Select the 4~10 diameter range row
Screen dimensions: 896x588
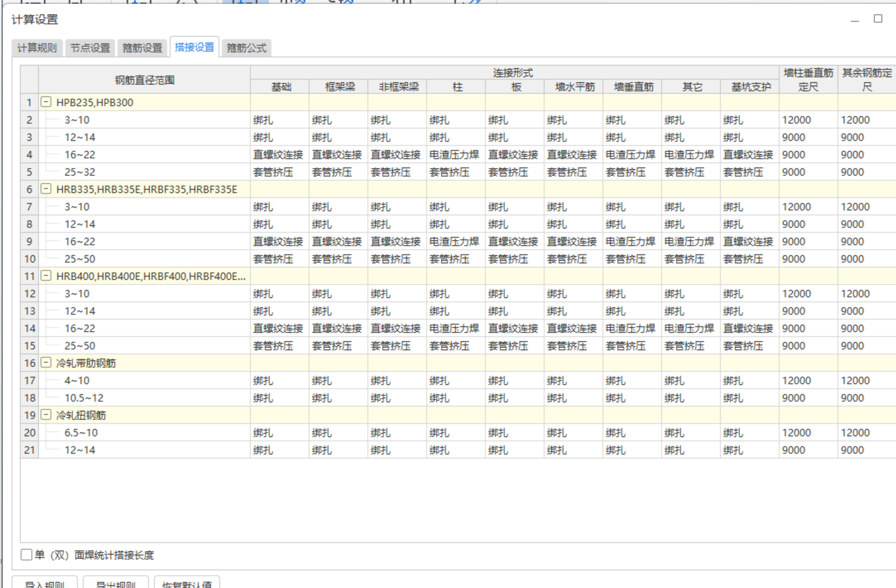click(145, 381)
